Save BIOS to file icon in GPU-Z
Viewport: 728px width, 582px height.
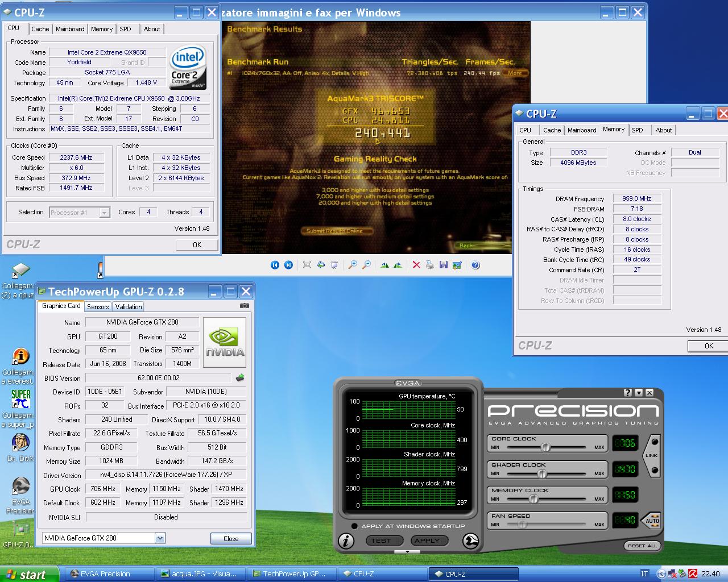pyautogui.click(x=240, y=378)
